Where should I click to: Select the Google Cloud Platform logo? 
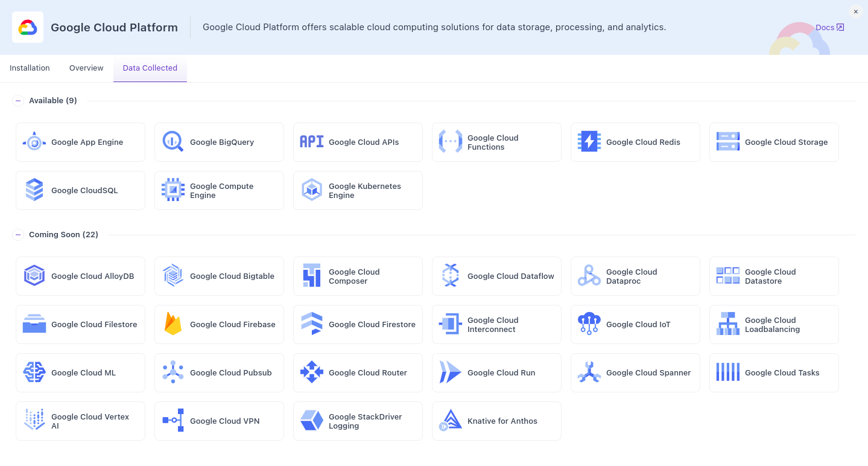(27, 27)
